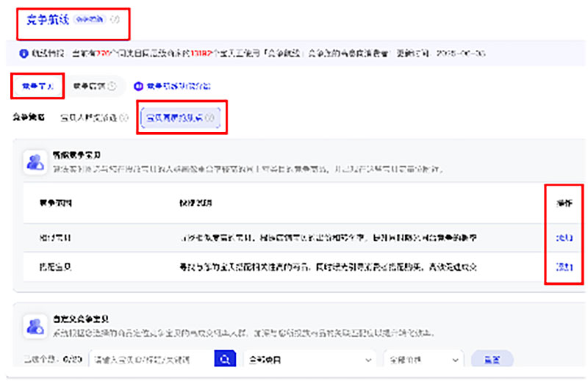The image size is (588, 381).
Task: Click the 智能竞争宝贝 section title
Action: 76,155
